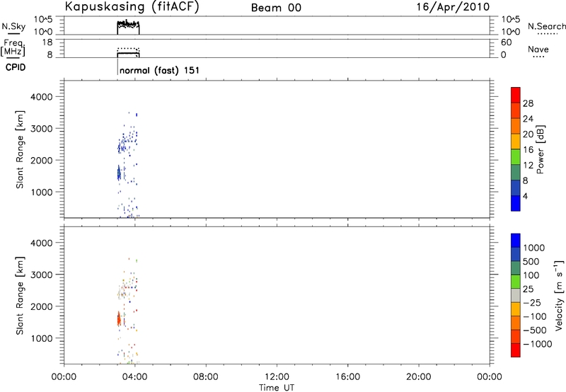The width and height of the screenshot is (566, 392).
Task: Select the Slant Range label of power panel
Action: (x=20, y=149)
